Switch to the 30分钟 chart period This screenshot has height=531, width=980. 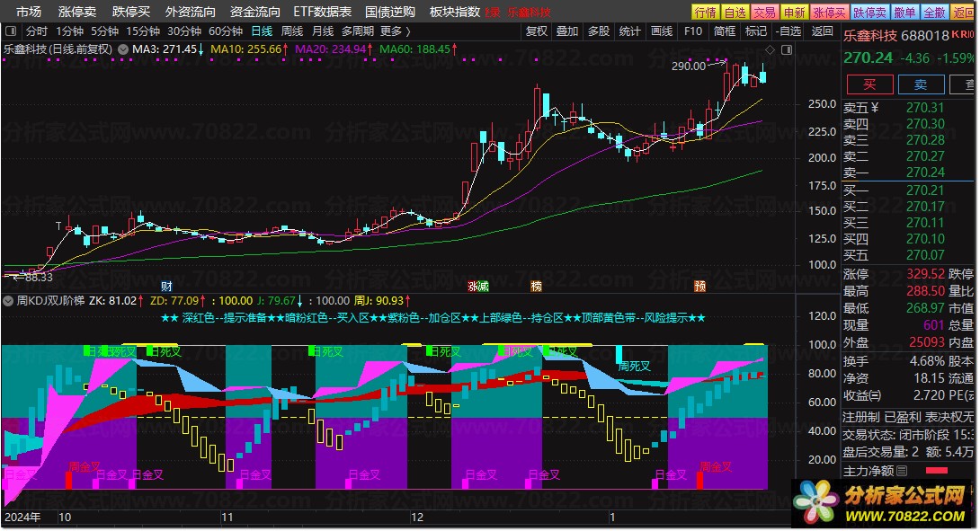183,31
